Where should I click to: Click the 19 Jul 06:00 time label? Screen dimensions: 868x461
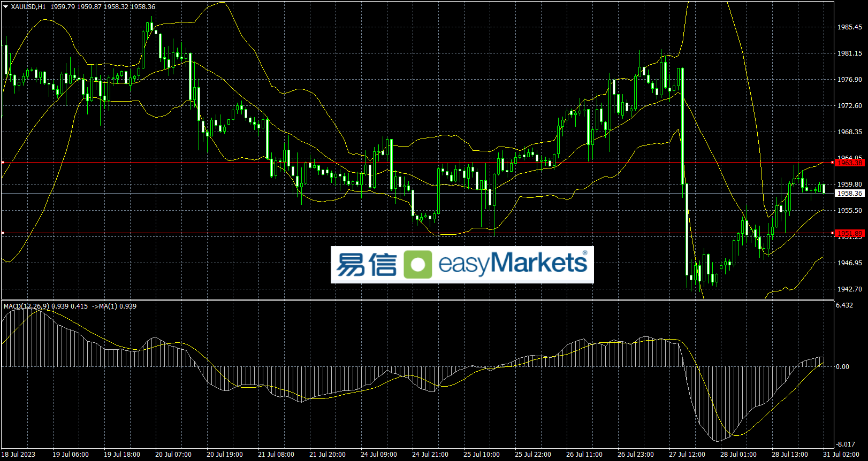point(71,455)
